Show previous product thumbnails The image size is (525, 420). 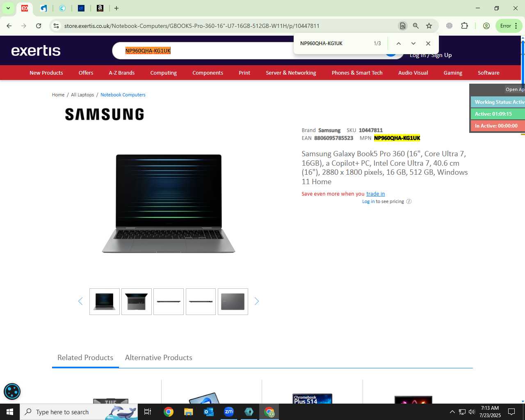click(80, 301)
